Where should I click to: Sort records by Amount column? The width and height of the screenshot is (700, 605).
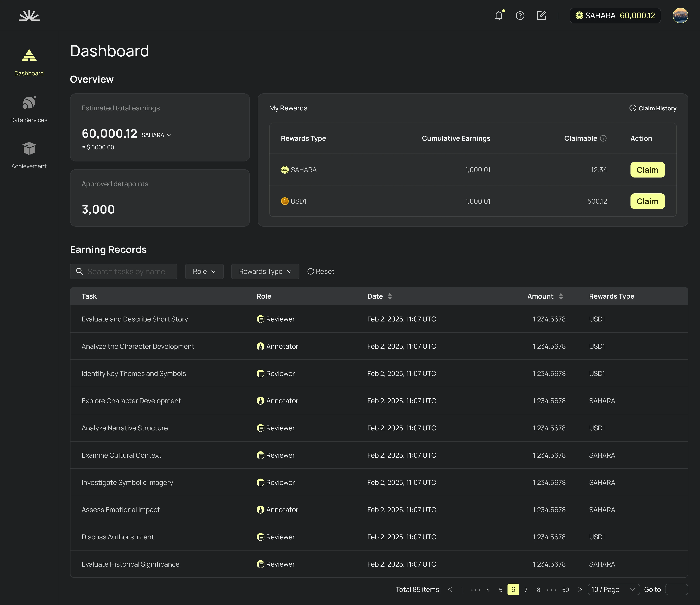[561, 296]
